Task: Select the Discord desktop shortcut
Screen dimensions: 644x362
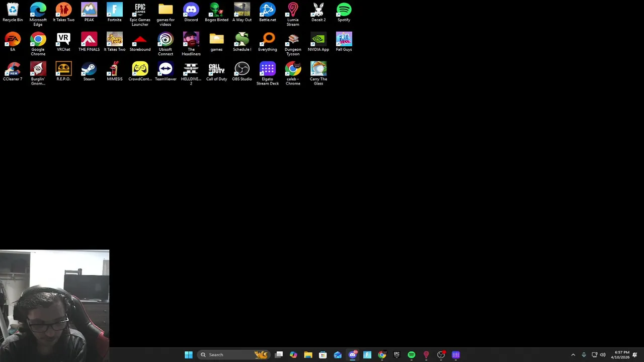Action: click(191, 13)
